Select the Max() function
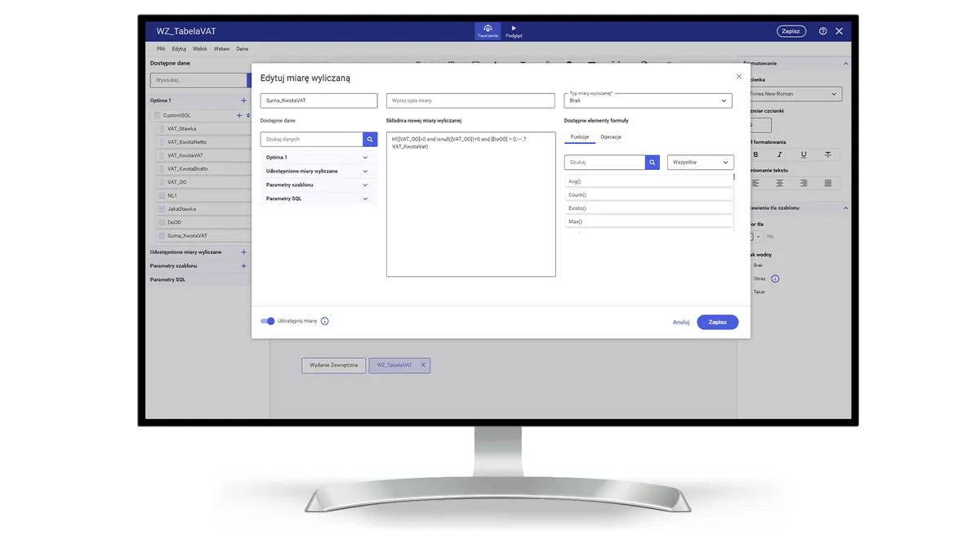The height and width of the screenshot is (549, 980). (648, 222)
